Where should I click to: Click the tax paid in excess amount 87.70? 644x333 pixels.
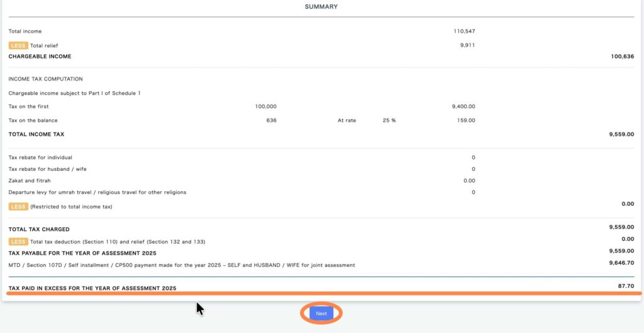pos(626,286)
